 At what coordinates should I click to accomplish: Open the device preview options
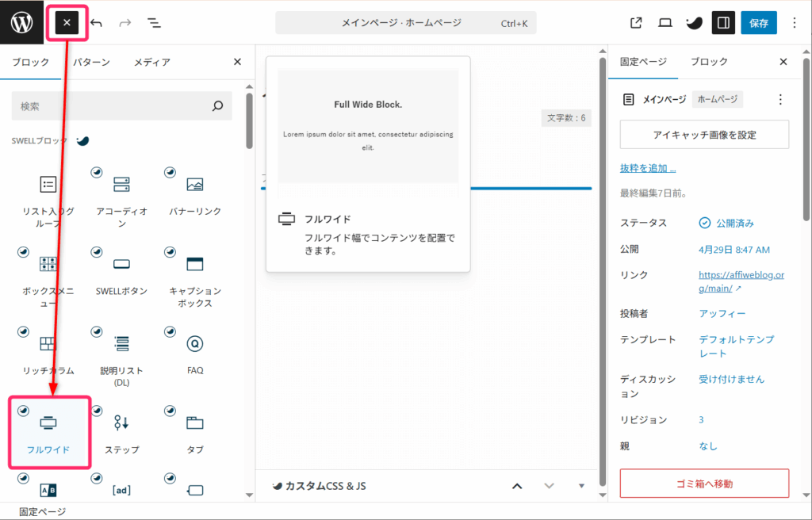click(x=665, y=23)
